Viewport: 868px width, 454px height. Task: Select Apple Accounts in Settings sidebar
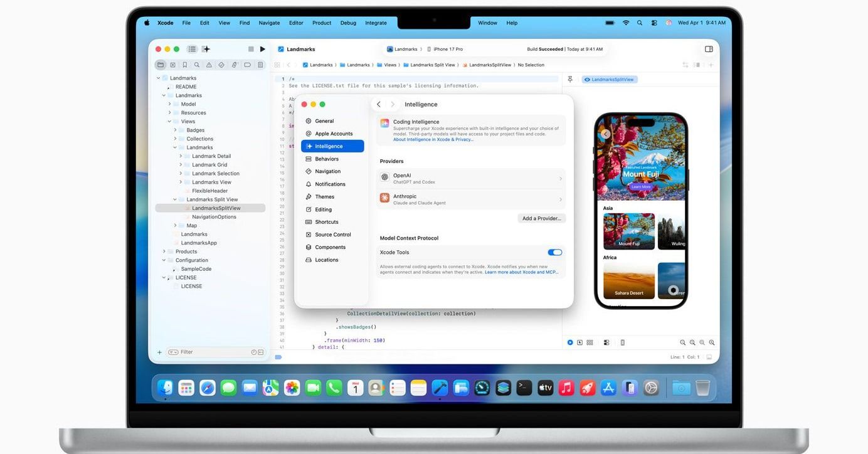click(x=332, y=134)
